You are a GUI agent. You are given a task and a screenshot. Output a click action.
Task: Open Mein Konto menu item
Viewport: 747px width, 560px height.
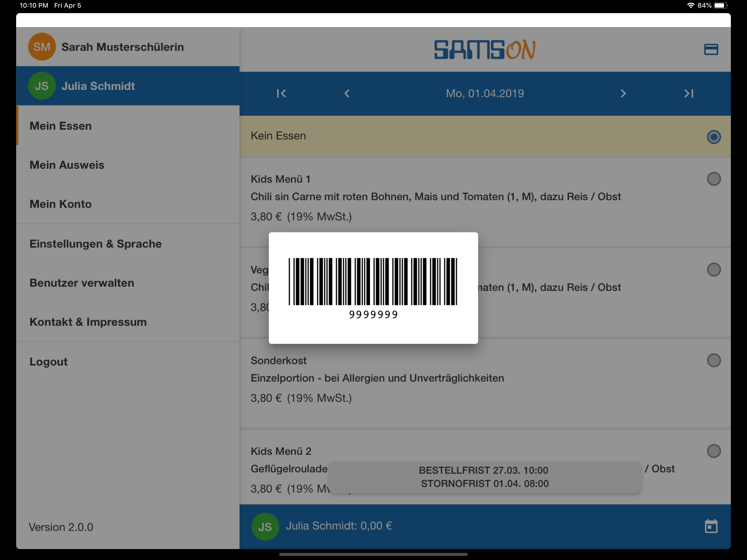(60, 204)
